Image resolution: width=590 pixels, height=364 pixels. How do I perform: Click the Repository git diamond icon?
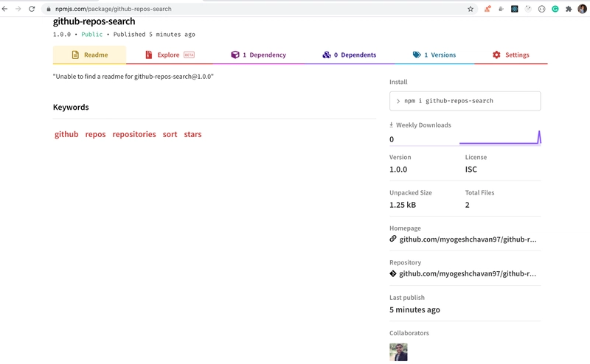coord(393,274)
